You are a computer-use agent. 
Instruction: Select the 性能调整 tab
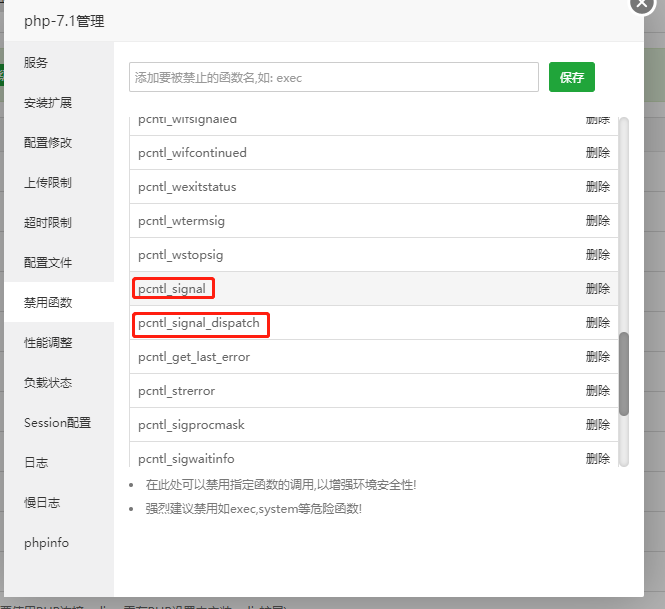point(48,342)
